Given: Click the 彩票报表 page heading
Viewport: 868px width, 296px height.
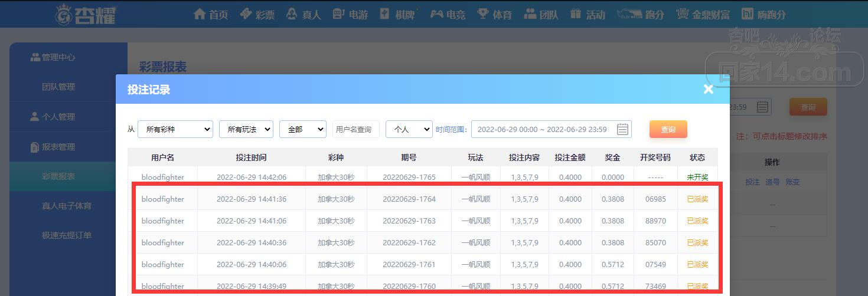Looking at the screenshot, I should (x=163, y=66).
